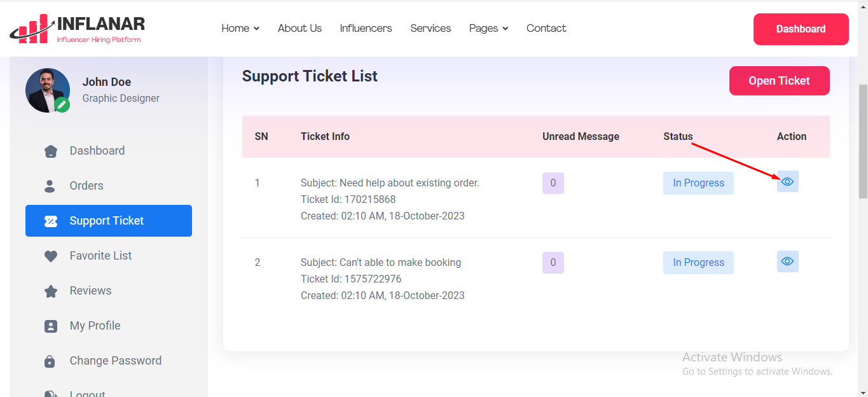Viewport: 868px width, 397px height.
Task: Expand the Home dropdown menu
Action: click(240, 29)
